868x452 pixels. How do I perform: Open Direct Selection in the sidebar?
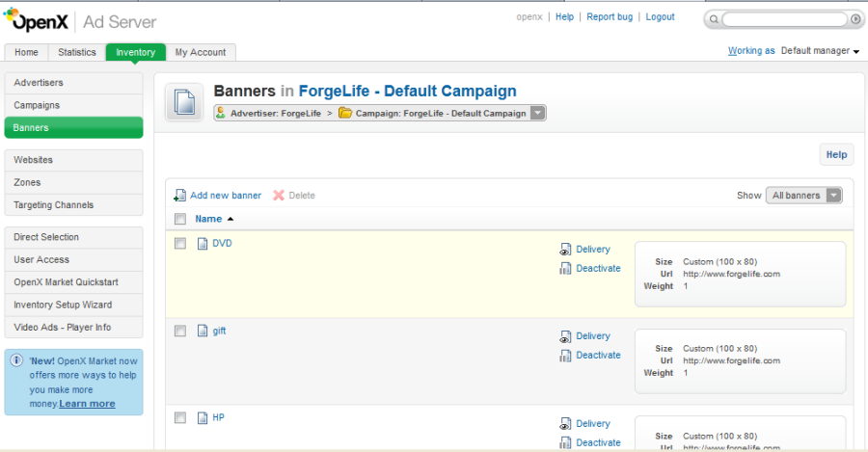coord(73,237)
